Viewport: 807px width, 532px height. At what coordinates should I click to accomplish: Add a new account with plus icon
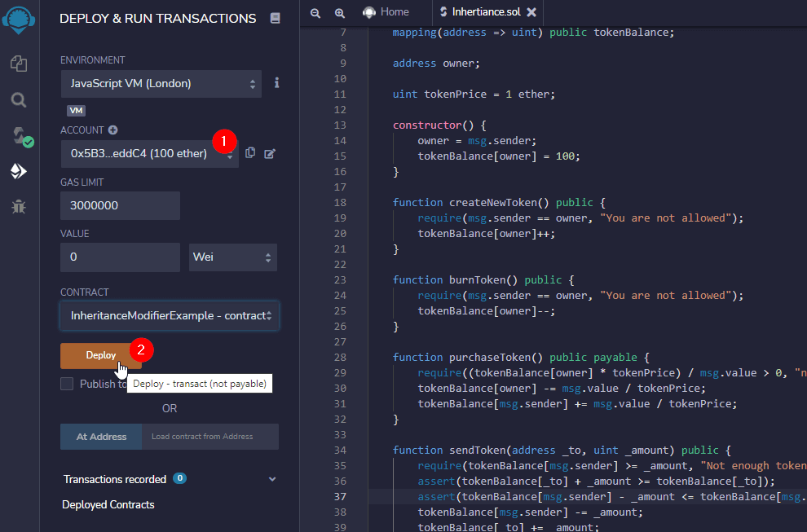coord(113,130)
